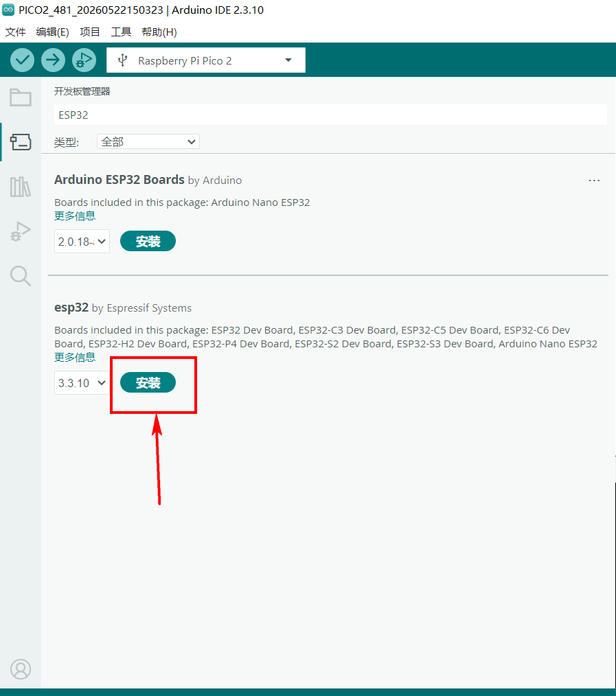The width and height of the screenshot is (616, 696).
Task: Click the account profile icon
Action: coord(21,669)
